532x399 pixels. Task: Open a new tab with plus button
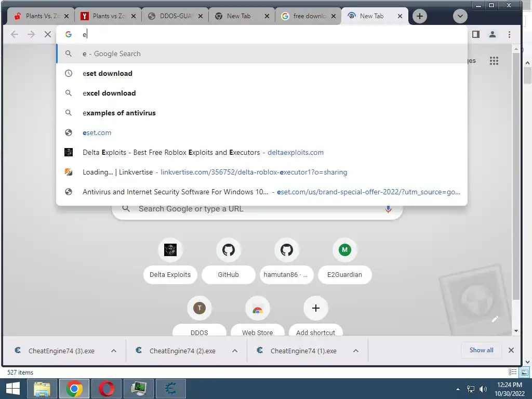point(420,16)
